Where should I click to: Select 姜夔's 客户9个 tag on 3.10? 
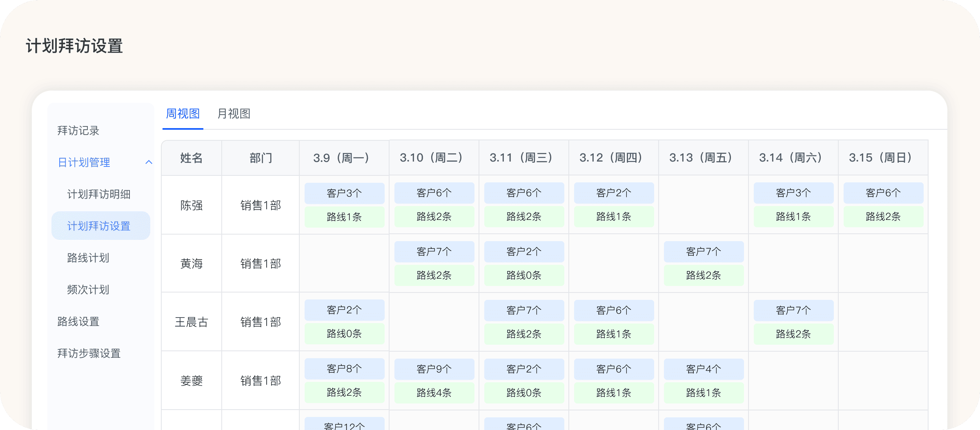point(434,369)
